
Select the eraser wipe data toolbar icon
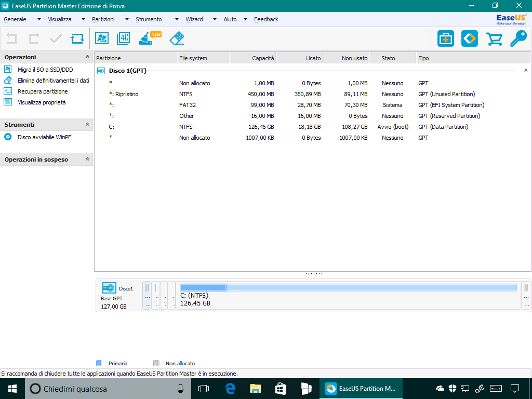[177, 38]
